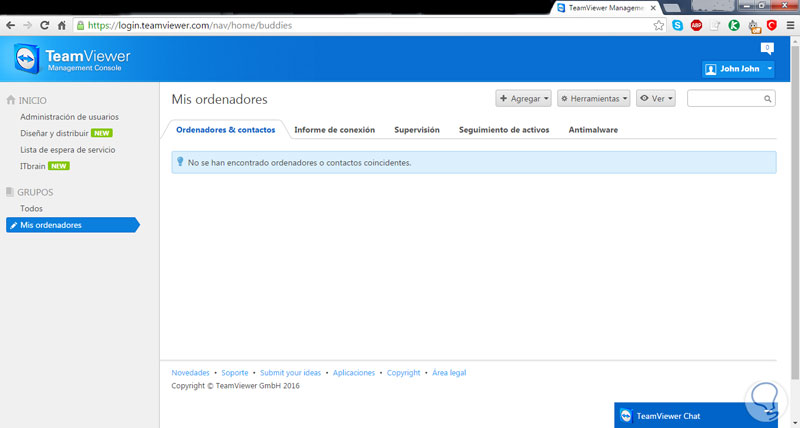Click the John John user avatar icon
This screenshot has width=800, height=428.
click(710, 69)
